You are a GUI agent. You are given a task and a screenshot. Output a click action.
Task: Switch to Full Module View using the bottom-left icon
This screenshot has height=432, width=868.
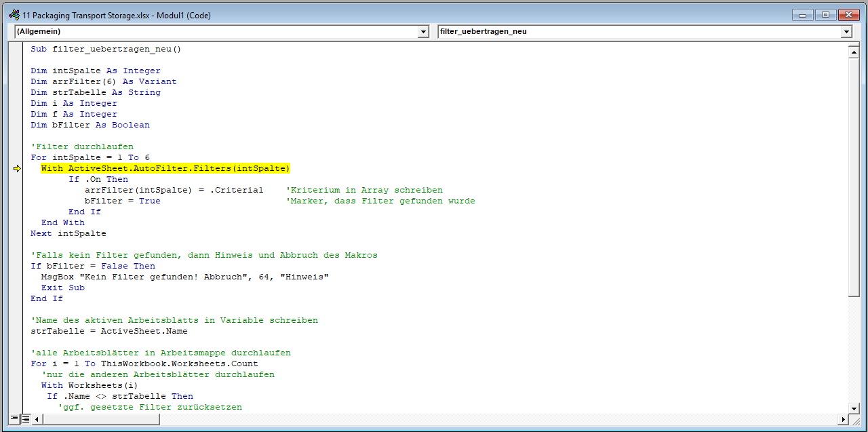tap(25, 419)
